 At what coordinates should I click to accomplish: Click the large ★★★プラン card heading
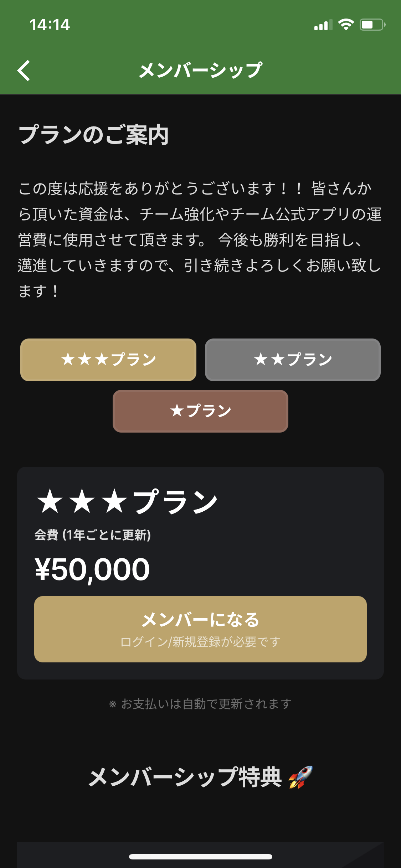(x=127, y=501)
